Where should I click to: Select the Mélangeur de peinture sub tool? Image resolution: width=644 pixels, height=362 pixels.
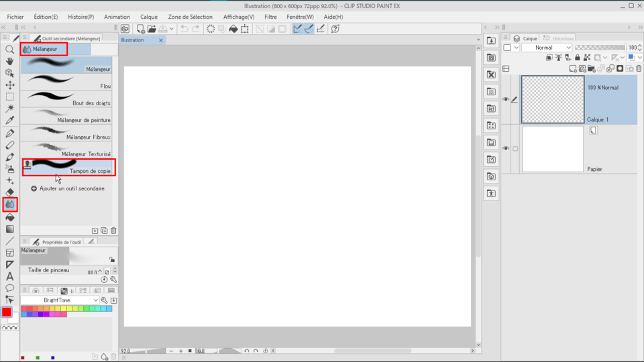pos(66,116)
